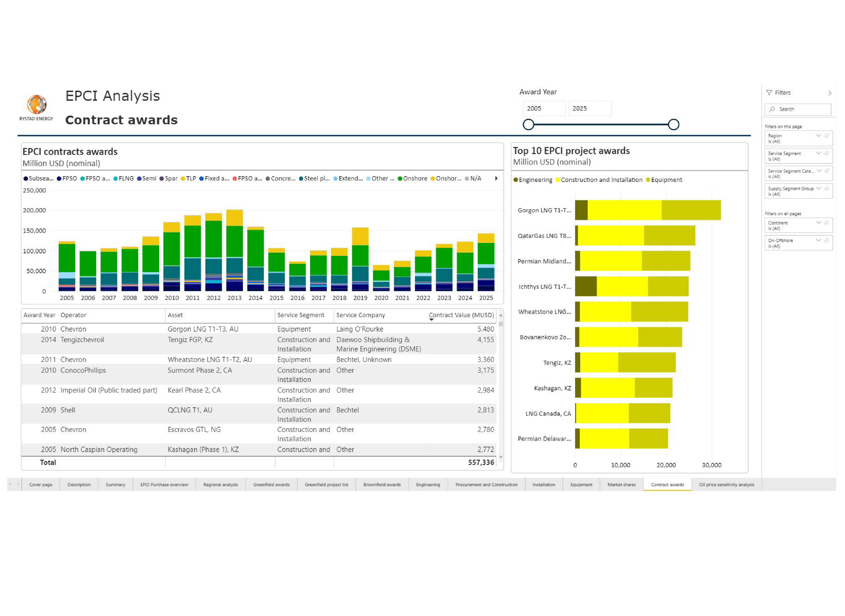Select the Subsea legend item in contracts chart
845x616 pixels.
click(x=38, y=178)
